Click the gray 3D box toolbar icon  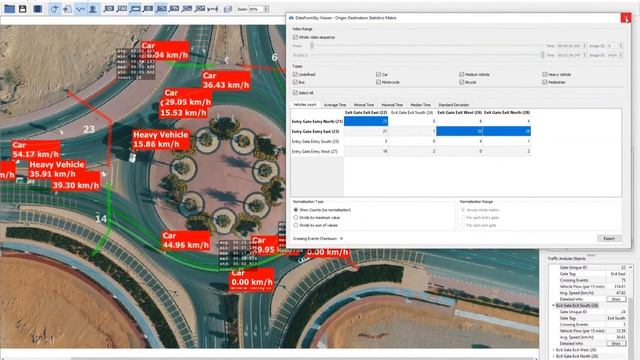click(x=228, y=9)
